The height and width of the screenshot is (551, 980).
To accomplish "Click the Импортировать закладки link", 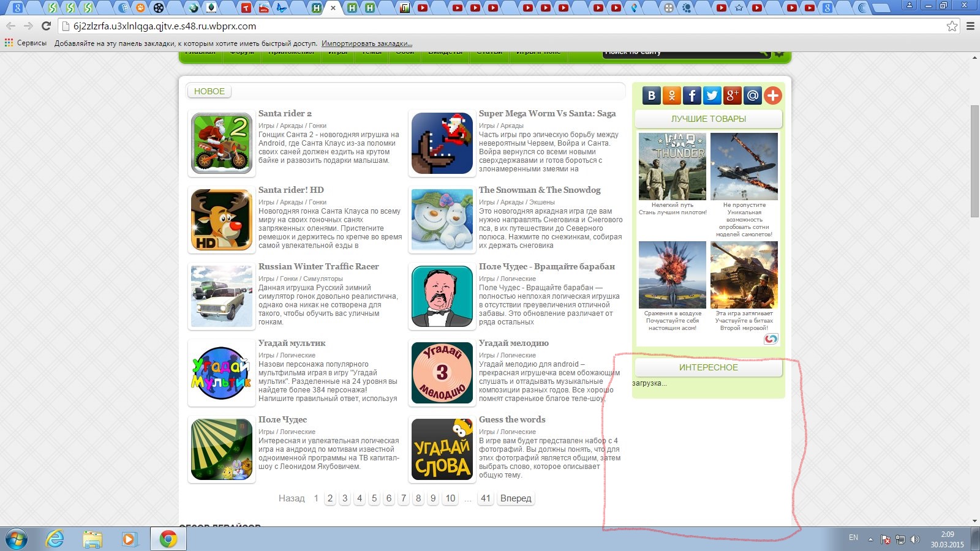I will point(367,43).
